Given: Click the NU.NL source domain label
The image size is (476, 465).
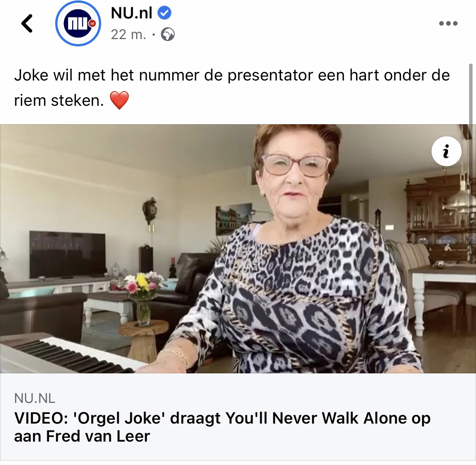Looking at the screenshot, I should click(x=35, y=398).
